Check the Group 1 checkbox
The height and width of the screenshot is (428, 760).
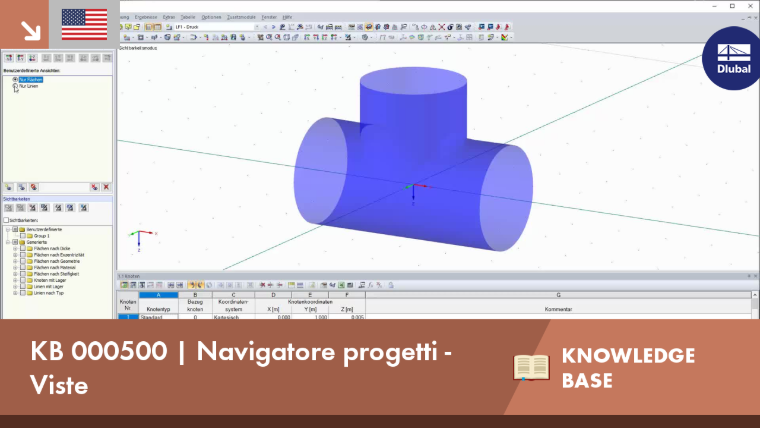(x=23, y=236)
